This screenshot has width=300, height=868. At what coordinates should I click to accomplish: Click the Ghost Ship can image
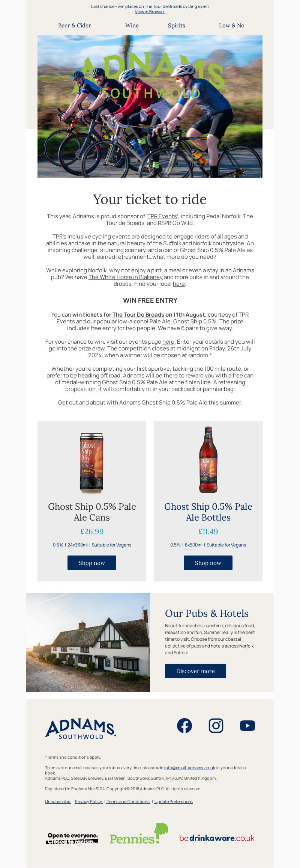[92, 463]
